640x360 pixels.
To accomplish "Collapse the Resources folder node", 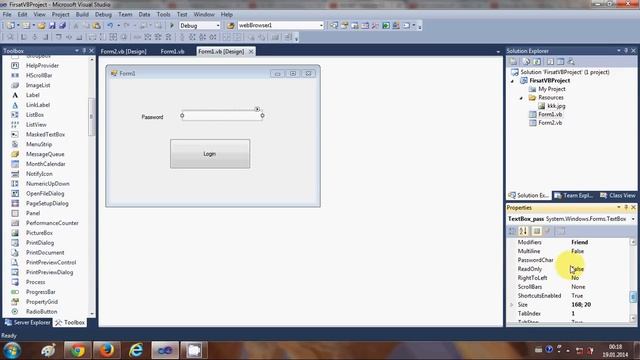I will [521, 98].
